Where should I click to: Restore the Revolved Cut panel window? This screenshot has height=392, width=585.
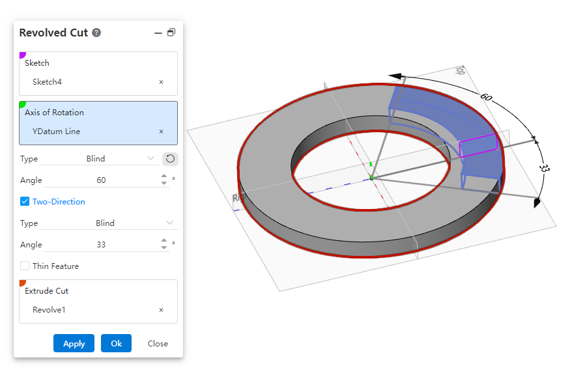[x=171, y=33]
